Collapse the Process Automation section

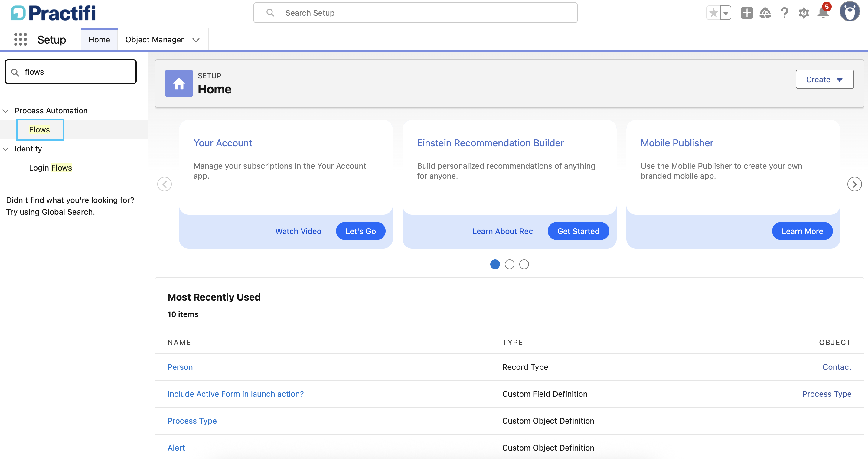5,111
